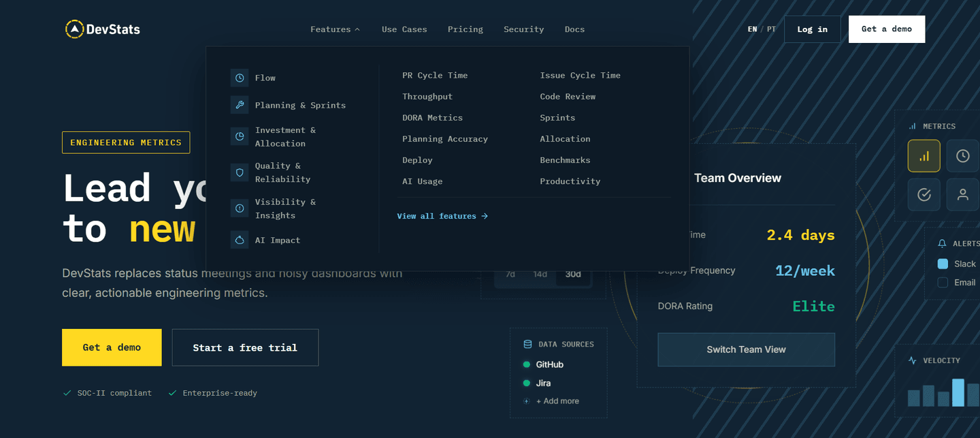Click the Quality & Reliability shield icon
The height and width of the screenshot is (438, 980).
[x=240, y=172]
